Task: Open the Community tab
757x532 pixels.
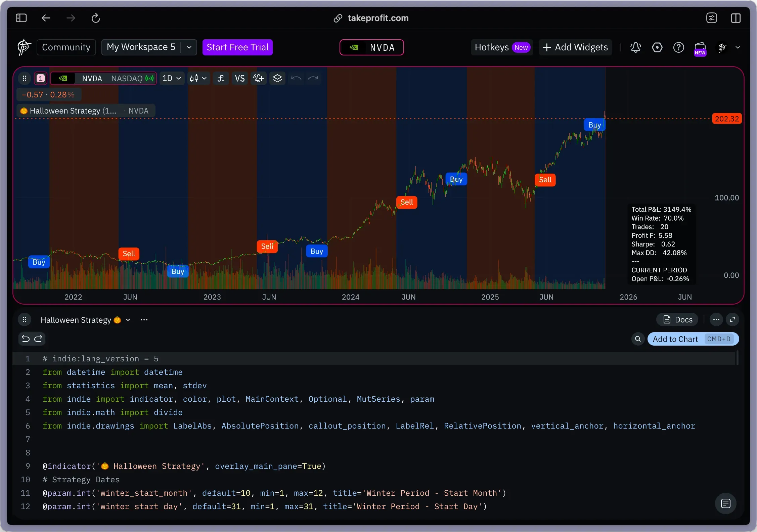Action: pos(66,47)
